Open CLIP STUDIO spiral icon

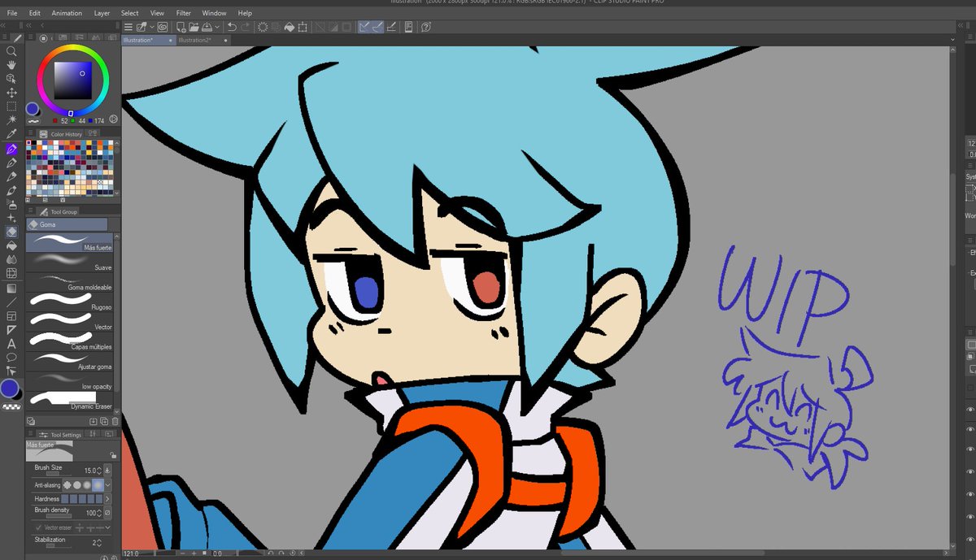point(163,27)
